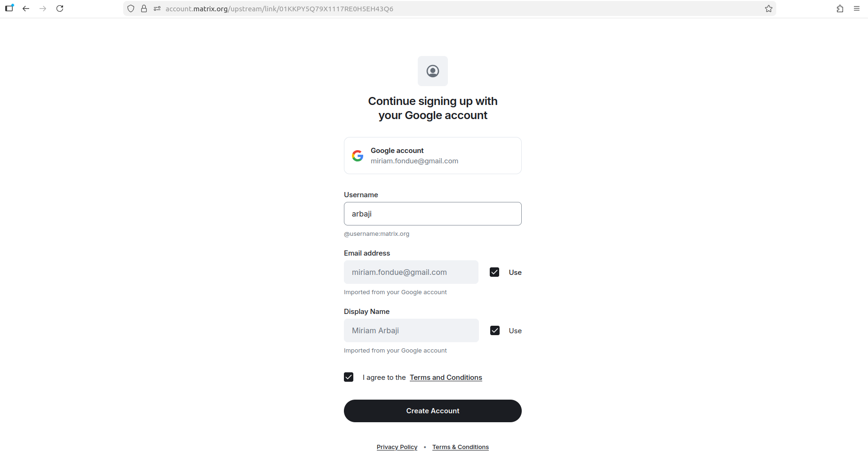
Task: Open the Privacy Policy footer link
Action: (x=397, y=447)
